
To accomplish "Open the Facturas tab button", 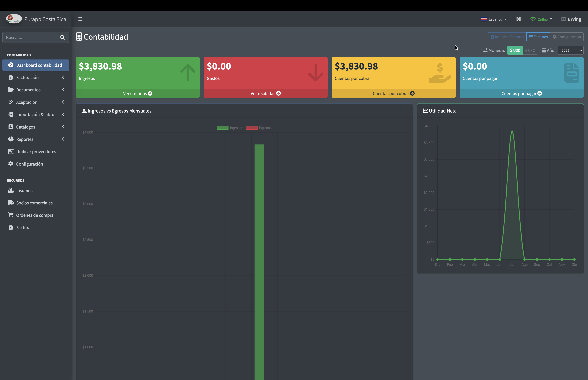I will [538, 37].
